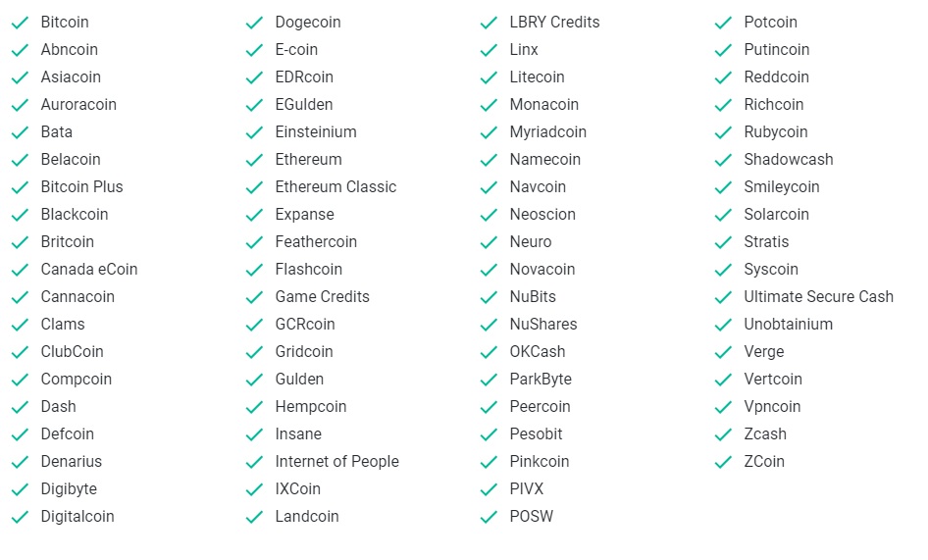This screenshot has height=560, width=928.
Task: Select the Game Credits entry
Action: pyautogui.click(x=322, y=296)
